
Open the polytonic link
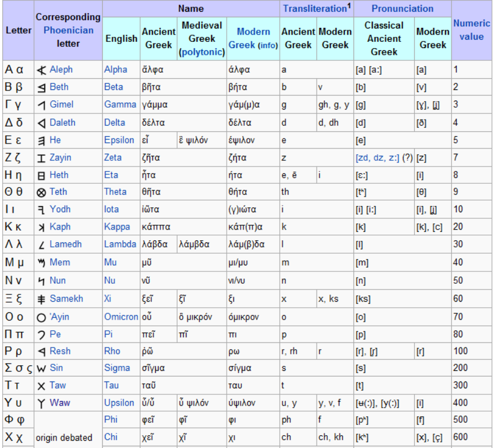(x=202, y=52)
